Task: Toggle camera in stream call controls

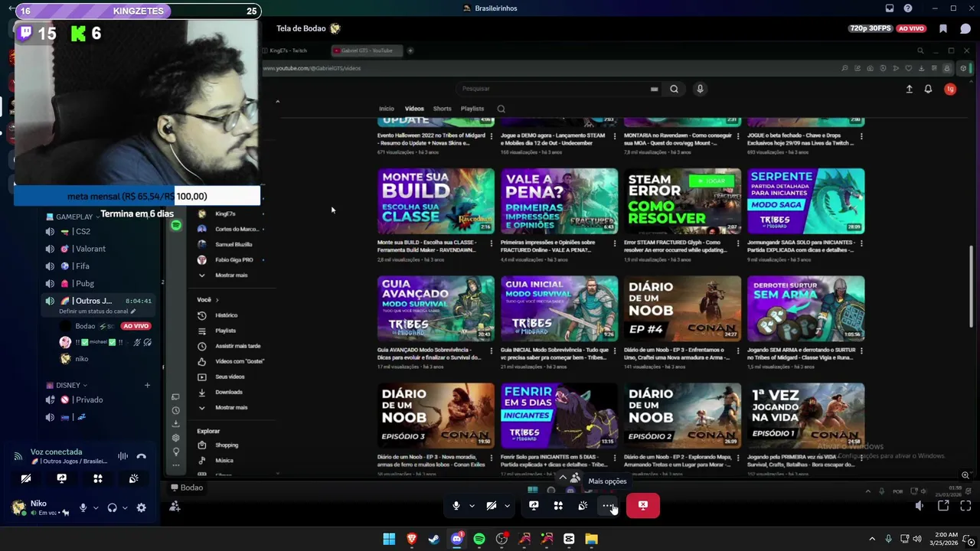Action: (492, 506)
